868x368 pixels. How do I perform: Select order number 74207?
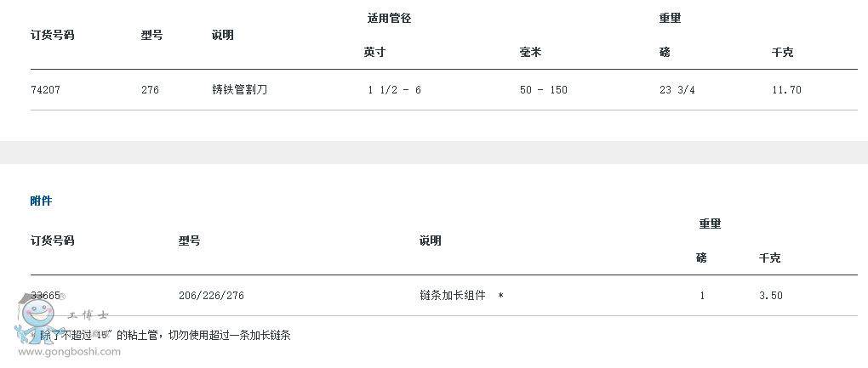tap(45, 89)
